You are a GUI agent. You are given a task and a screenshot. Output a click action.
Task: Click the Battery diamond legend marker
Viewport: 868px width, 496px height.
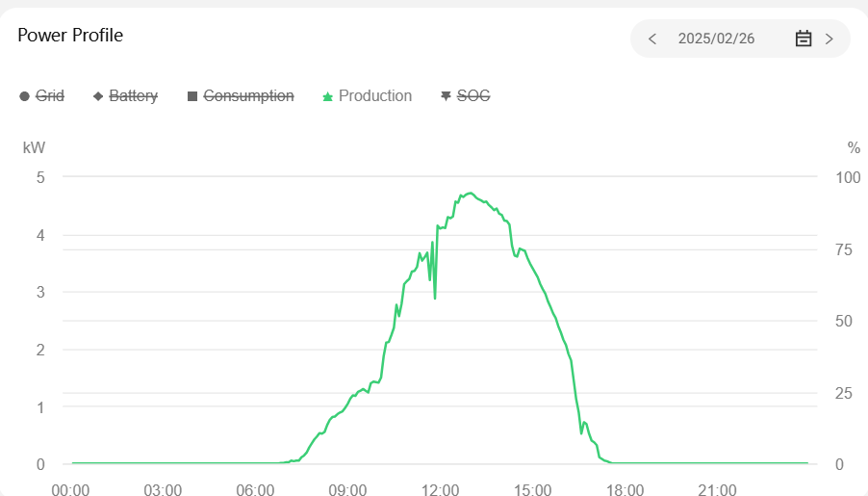tap(98, 96)
